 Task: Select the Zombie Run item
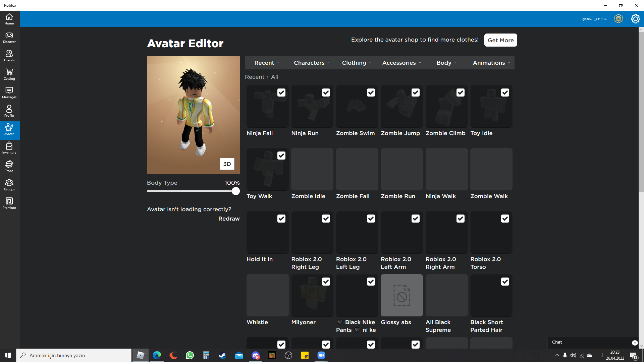point(402,169)
